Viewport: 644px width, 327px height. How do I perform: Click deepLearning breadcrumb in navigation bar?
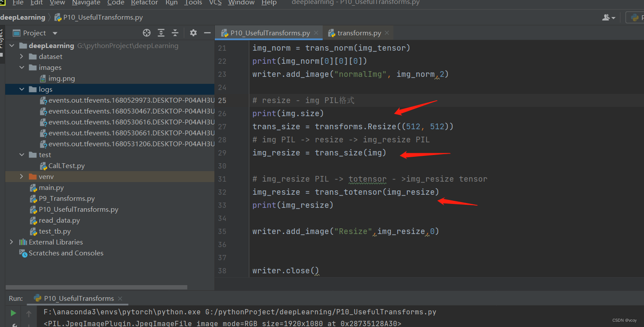pos(23,17)
